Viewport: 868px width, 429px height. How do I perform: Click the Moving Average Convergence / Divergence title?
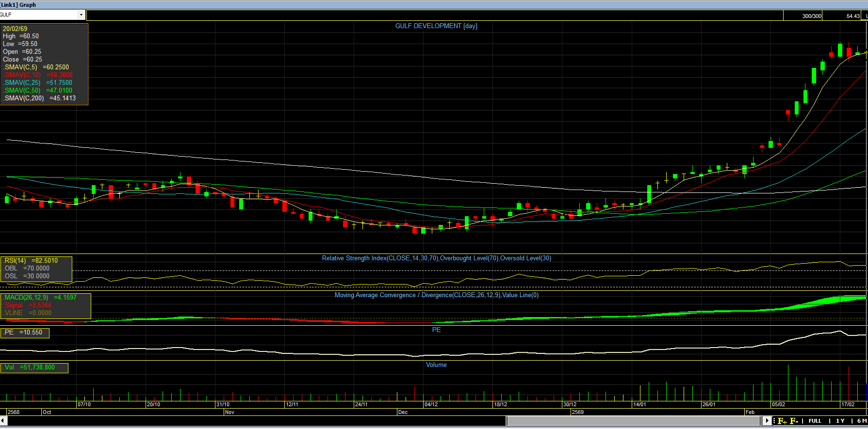pos(436,295)
